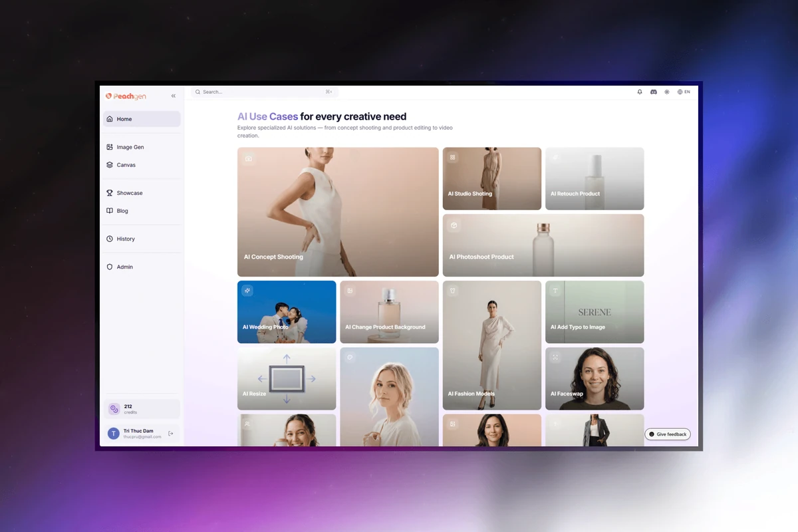Image resolution: width=798 pixels, height=532 pixels.
Task: Open the AI Fashion Models card
Action: (492, 345)
